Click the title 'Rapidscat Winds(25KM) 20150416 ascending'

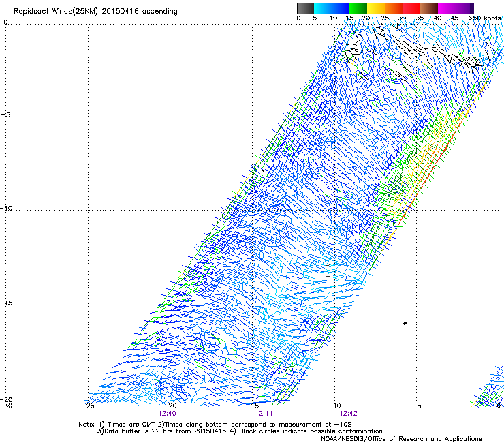(95, 12)
